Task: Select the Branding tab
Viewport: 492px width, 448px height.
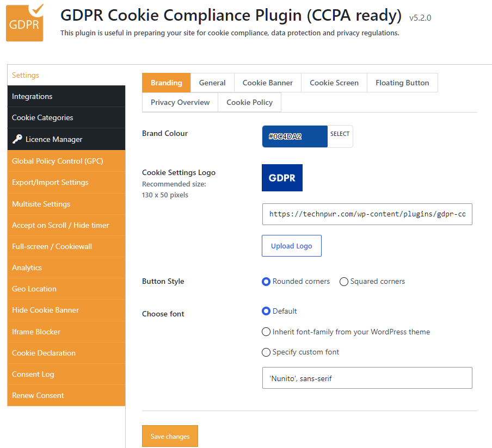Action: [167, 83]
